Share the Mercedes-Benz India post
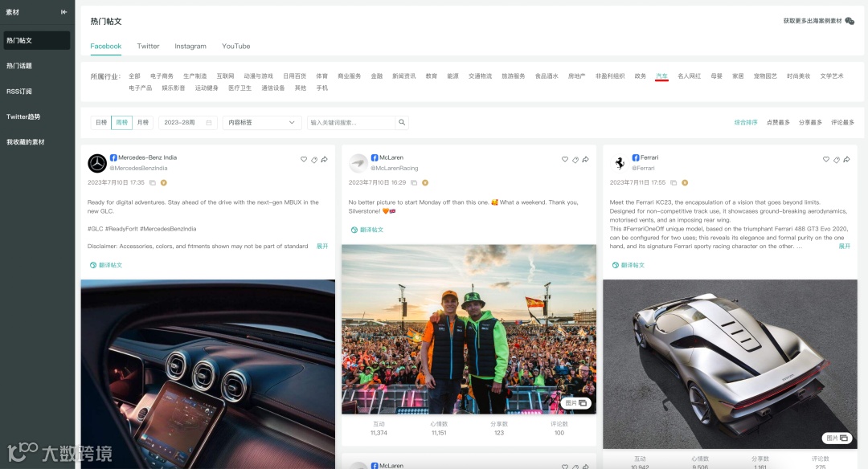Viewport: 868px width, 469px height. 325,159
